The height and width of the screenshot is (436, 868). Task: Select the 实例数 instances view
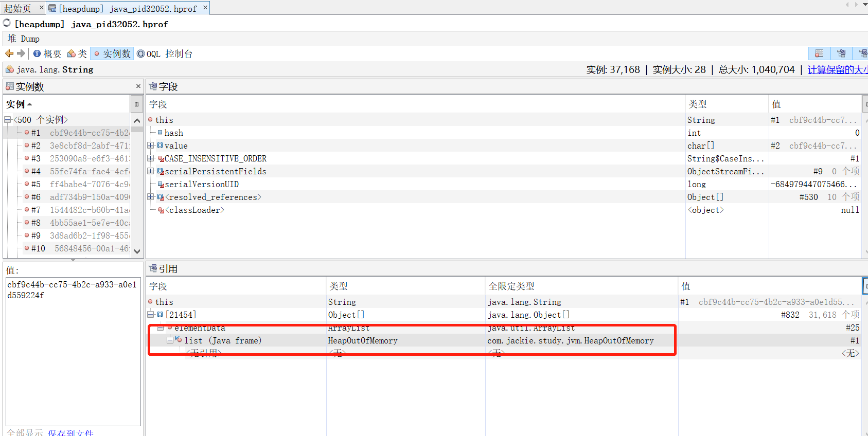(112, 53)
